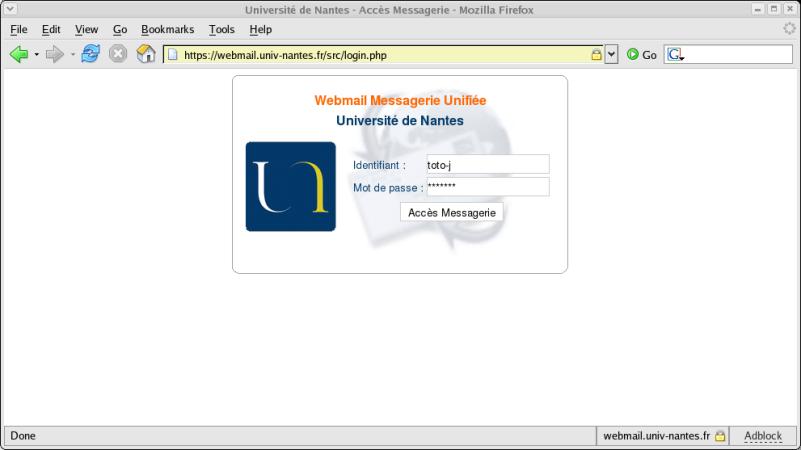Viewport: 801px width, 450px height.
Task: Open the Forward button history dropdown arrow
Action: pyautogui.click(x=72, y=54)
